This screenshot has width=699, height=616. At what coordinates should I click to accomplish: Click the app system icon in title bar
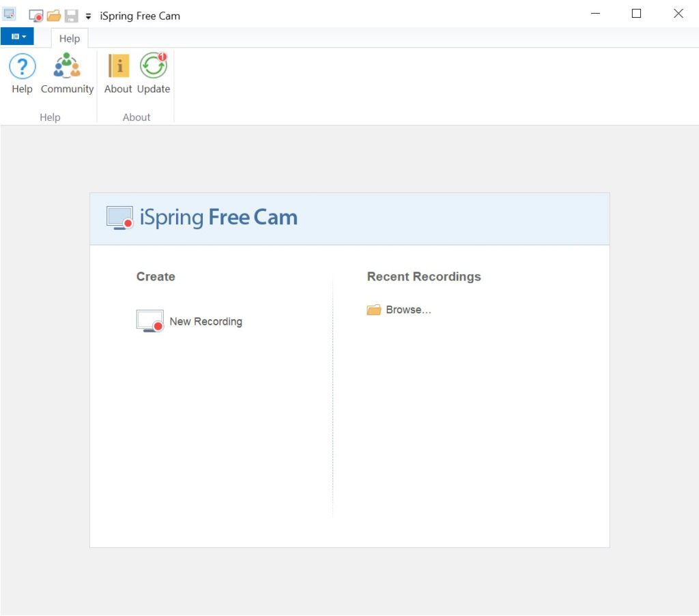point(10,14)
